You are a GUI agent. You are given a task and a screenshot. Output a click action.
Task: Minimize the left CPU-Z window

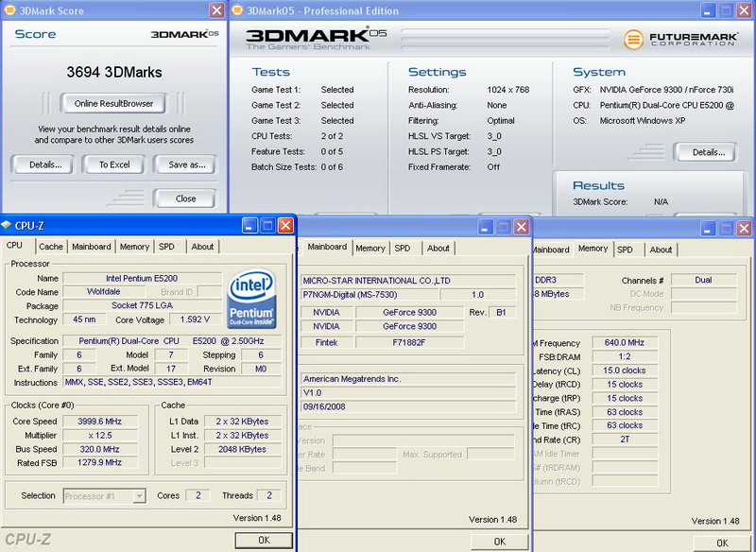(x=249, y=225)
